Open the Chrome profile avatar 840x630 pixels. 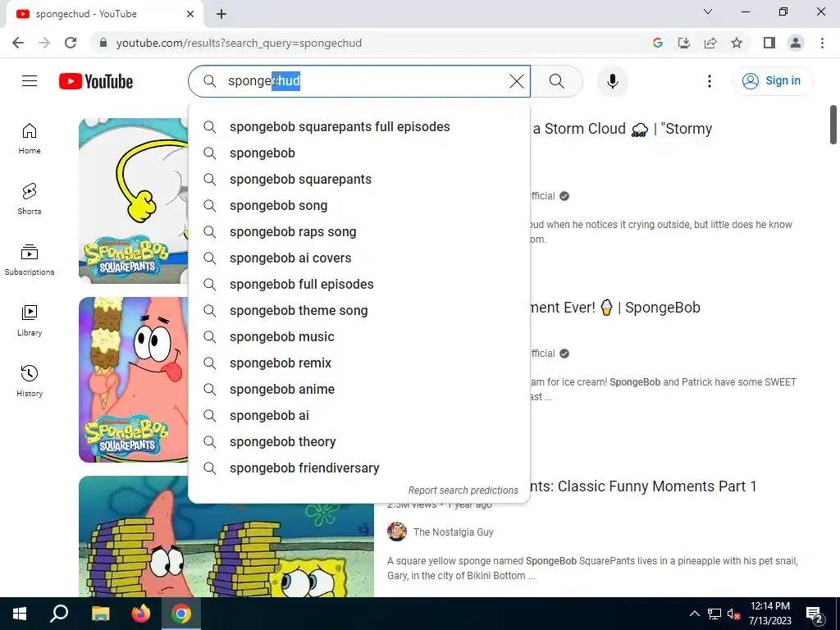click(x=796, y=43)
